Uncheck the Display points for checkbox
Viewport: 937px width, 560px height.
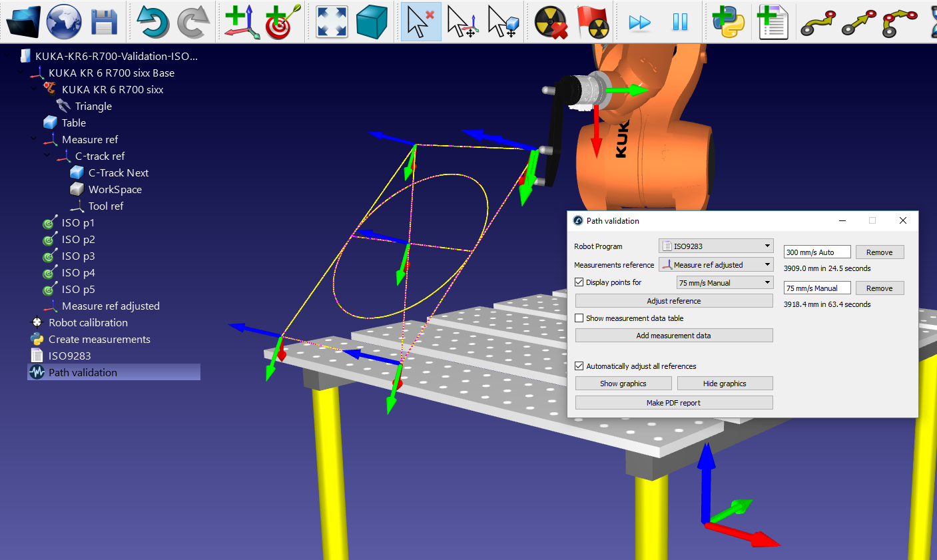coord(579,282)
